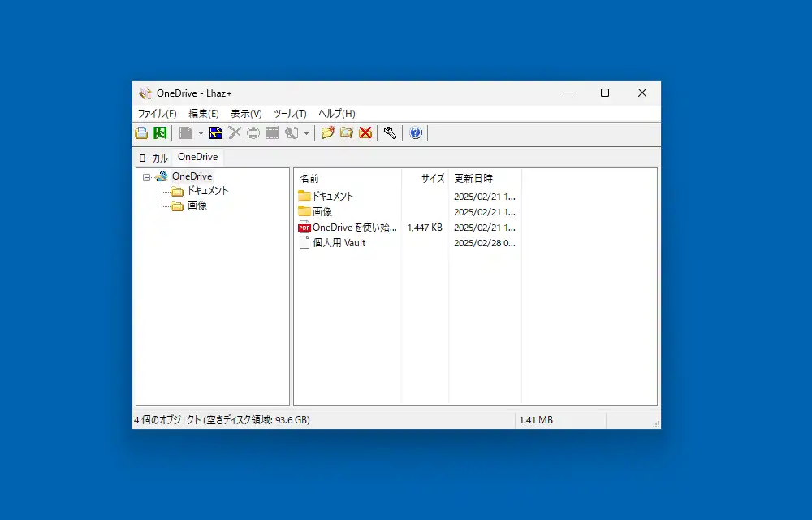812x520 pixels.
Task: Sort by the サイズ column header
Action: [432, 178]
